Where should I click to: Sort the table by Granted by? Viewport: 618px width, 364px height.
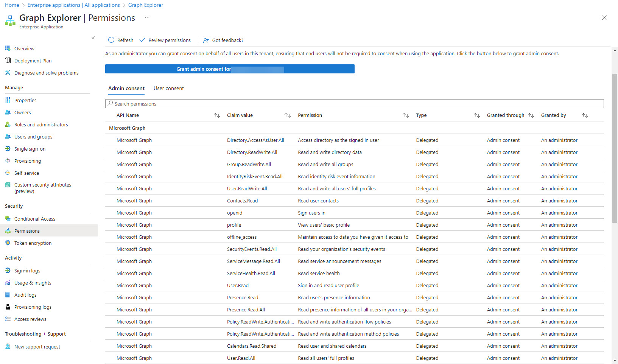(585, 115)
